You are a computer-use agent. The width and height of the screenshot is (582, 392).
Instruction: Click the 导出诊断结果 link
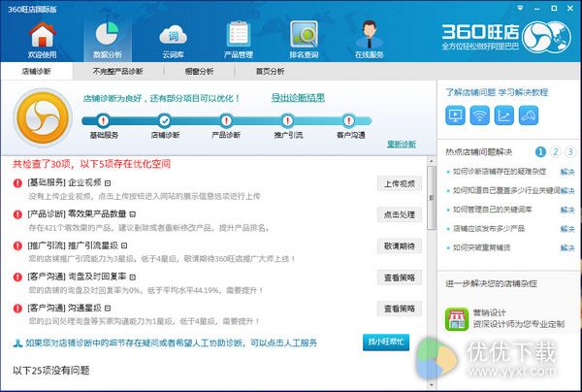298,98
